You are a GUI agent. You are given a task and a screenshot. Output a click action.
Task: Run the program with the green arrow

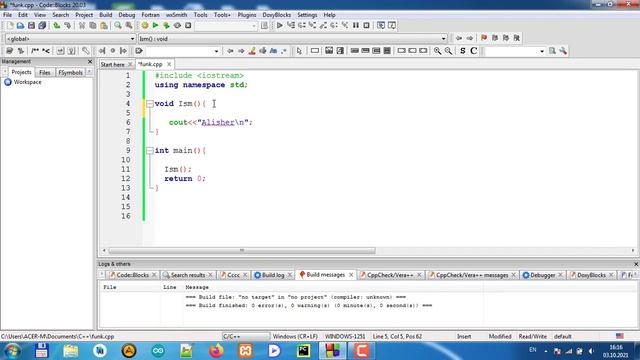[x=156, y=26]
